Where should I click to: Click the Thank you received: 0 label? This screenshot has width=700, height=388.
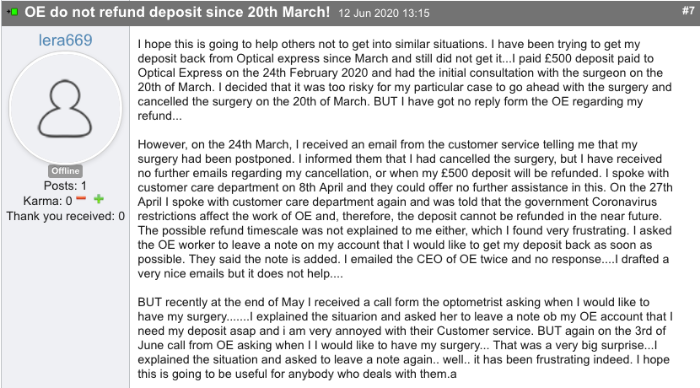pyautogui.click(x=65, y=216)
